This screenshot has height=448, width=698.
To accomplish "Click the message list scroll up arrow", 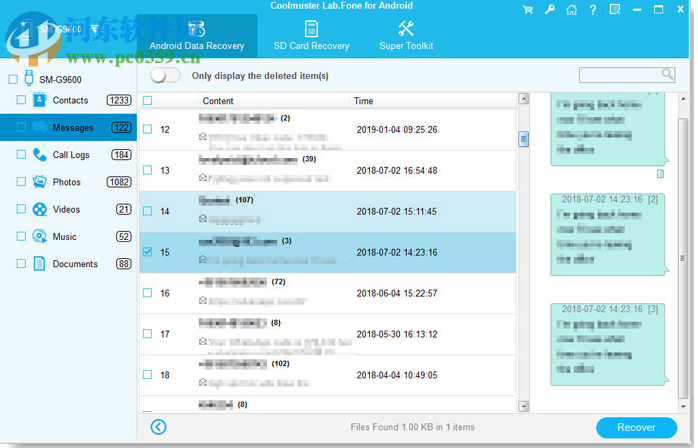I will pos(524,98).
